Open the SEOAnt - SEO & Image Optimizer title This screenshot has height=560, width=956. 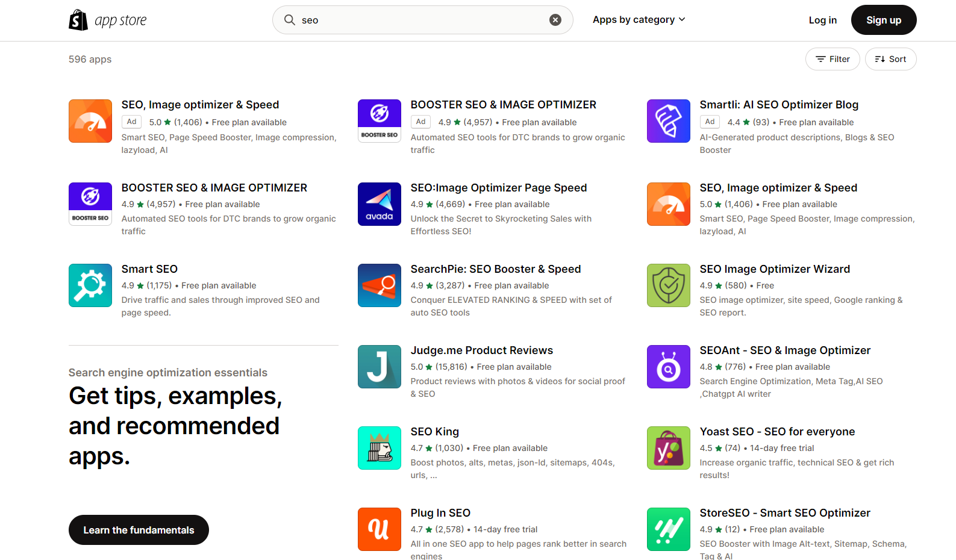click(785, 350)
